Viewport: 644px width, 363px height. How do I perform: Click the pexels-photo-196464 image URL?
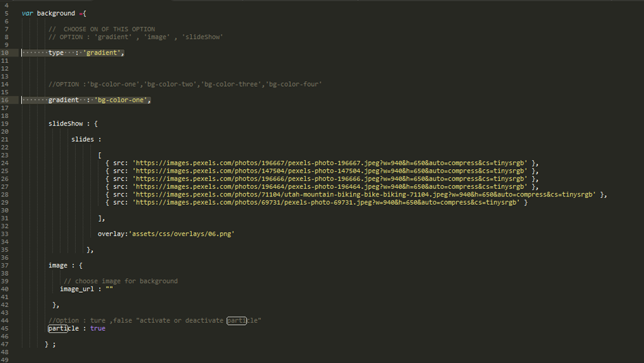[330, 186]
